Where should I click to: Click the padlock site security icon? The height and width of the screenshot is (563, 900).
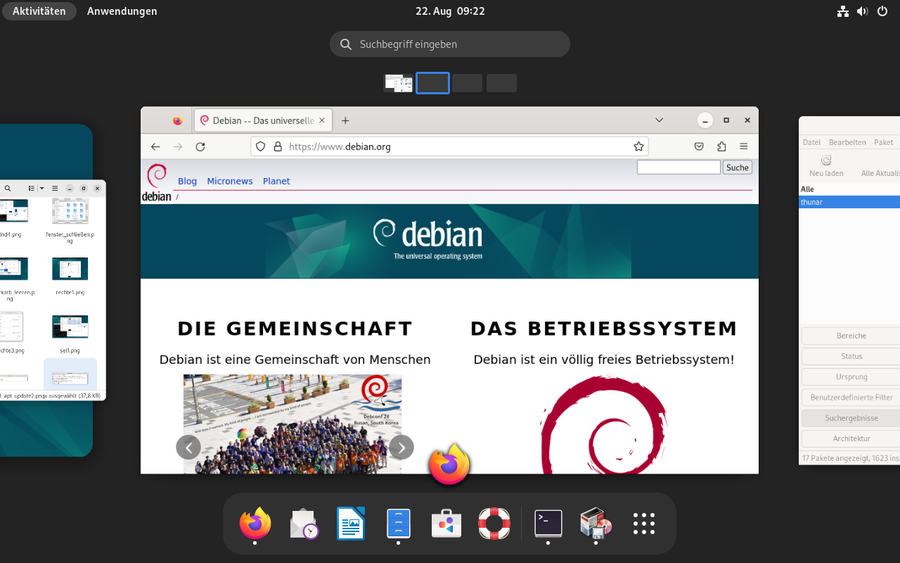[x=278, y=147]
